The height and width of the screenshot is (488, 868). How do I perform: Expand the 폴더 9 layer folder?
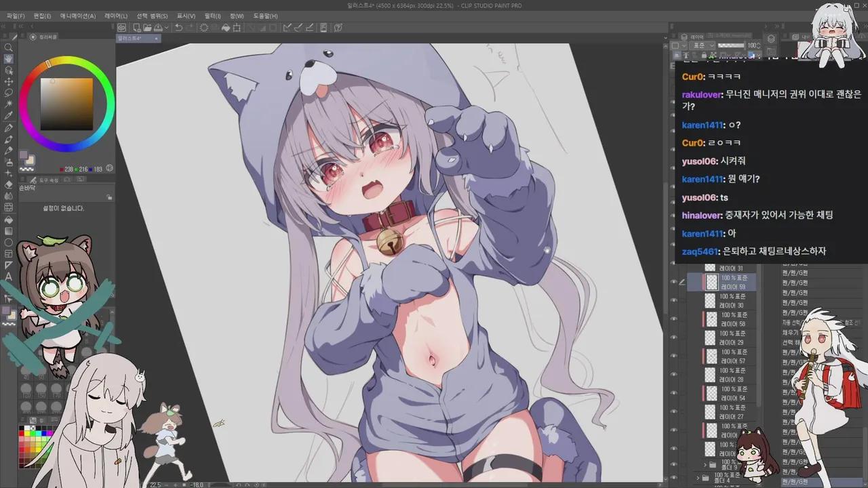706,465
